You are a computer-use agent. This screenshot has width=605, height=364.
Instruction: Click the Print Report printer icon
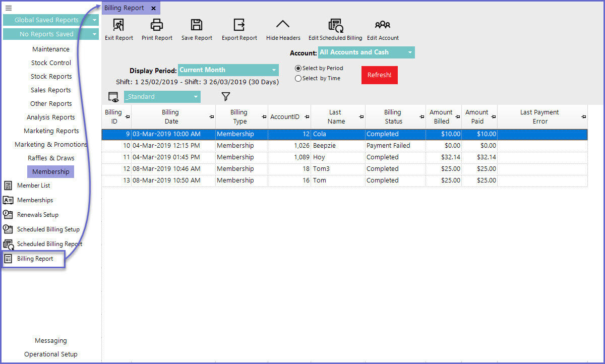(157, 25)
